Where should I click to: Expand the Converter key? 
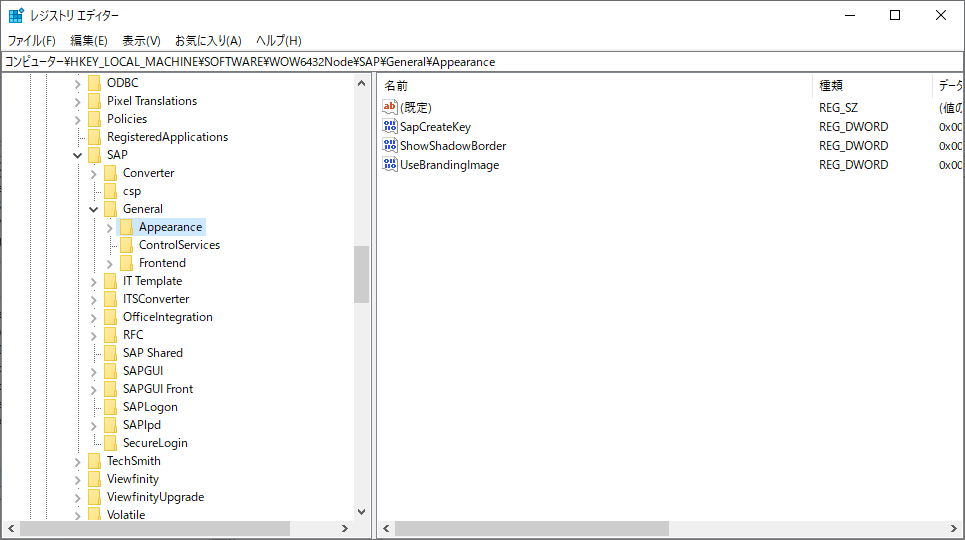[94, 174]
